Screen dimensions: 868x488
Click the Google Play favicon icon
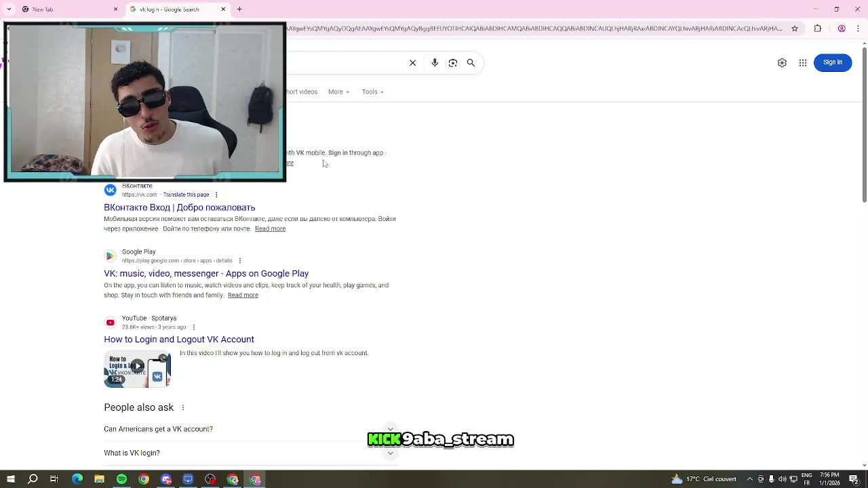[x=110, y=256]
